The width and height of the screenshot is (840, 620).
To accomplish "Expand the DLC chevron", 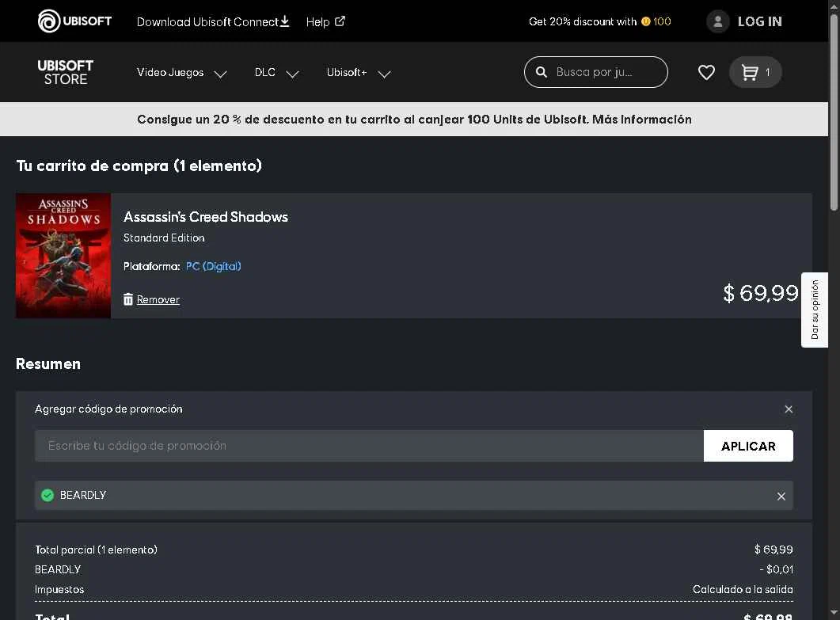I will (292, 74).
